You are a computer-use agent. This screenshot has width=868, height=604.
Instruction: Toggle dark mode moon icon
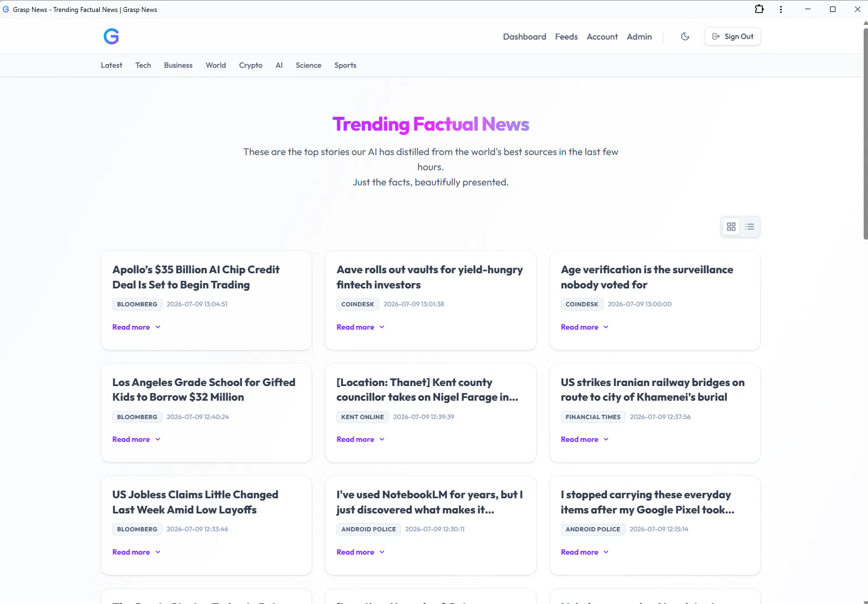tap(685, 36)
